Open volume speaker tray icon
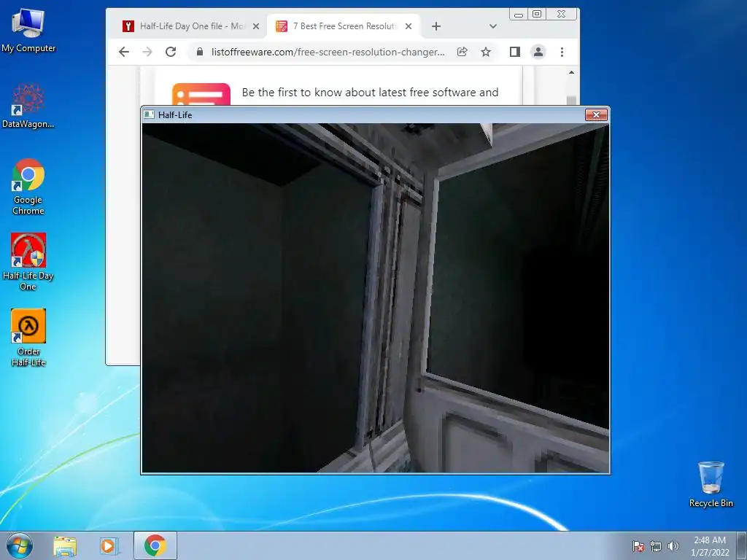This screenshot has width=747, height=560. (673, 546)
